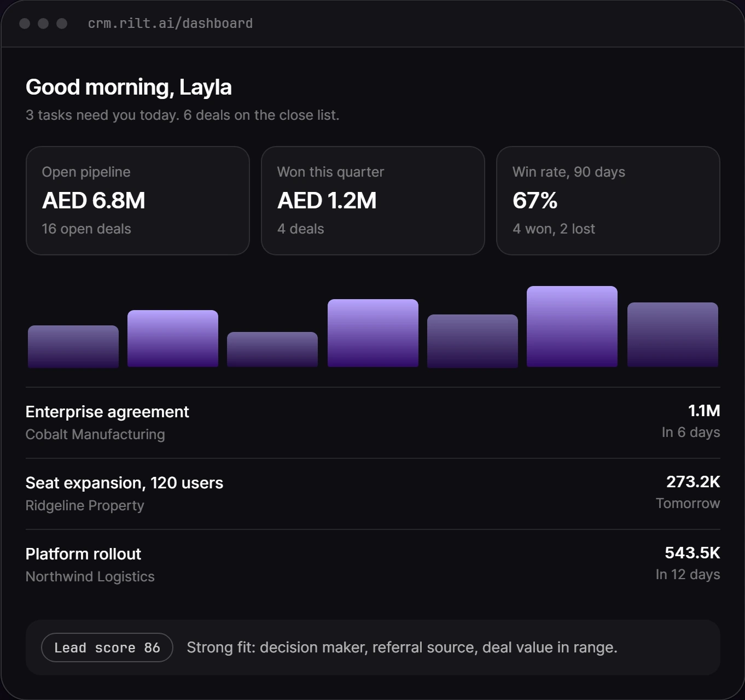Click the 4 won, 2 lost text

tap(554, 229)
